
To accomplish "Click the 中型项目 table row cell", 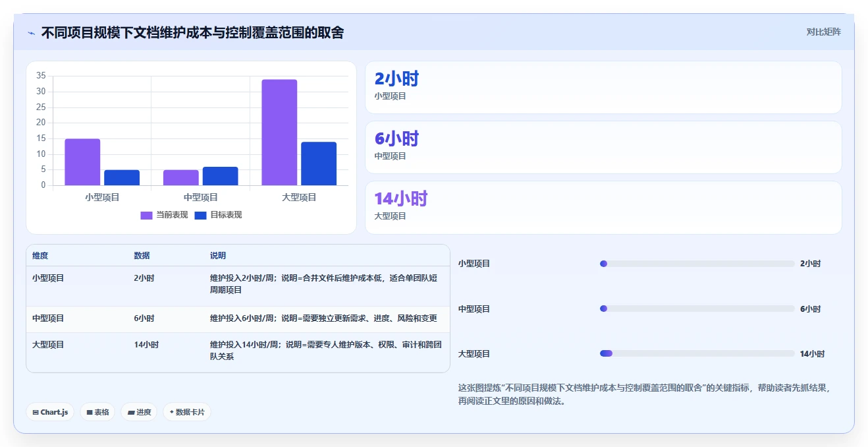I will [48, 318].
